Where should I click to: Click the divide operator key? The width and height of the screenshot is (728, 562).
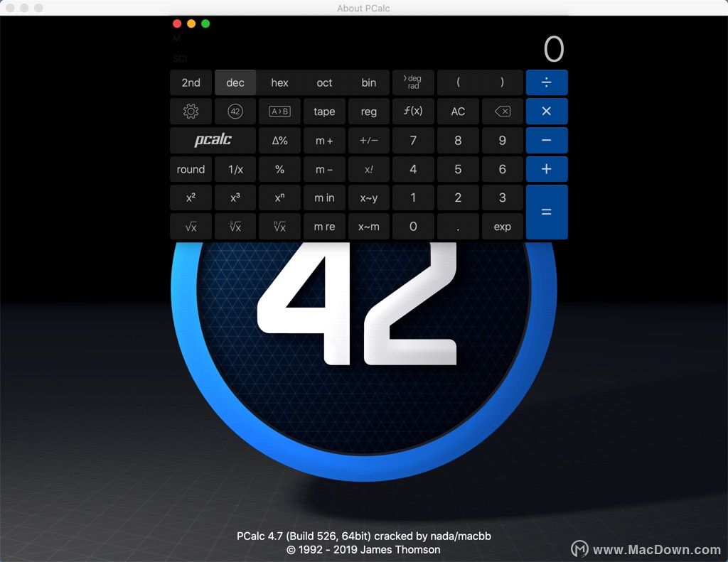coord(547,82)
